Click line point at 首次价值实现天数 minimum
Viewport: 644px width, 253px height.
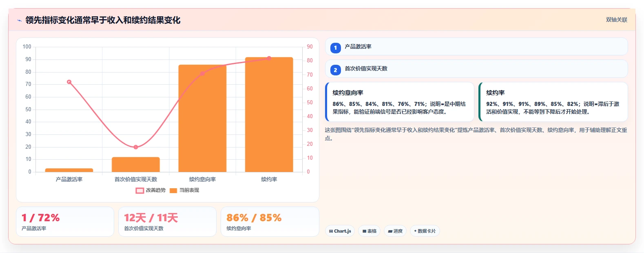point(136,147)
